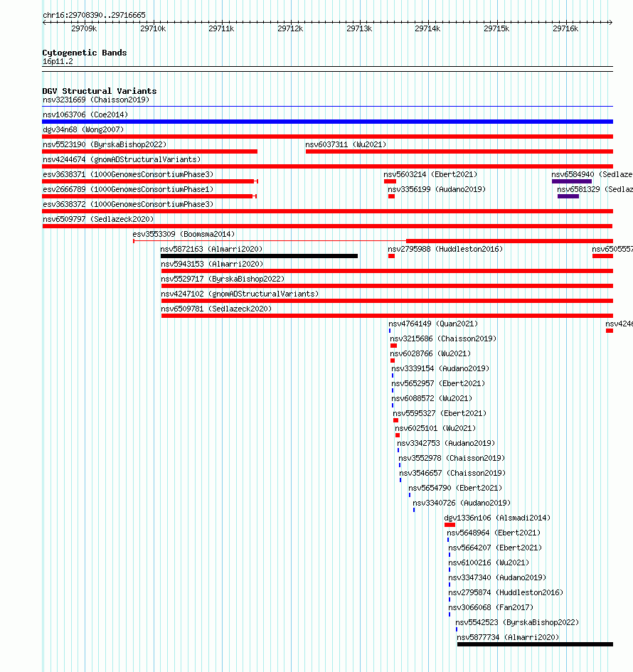Viewport: 633px width, 672px height.
Task: Open nsv6088572 (Wu2021) label
Action: tap(432, 398)
